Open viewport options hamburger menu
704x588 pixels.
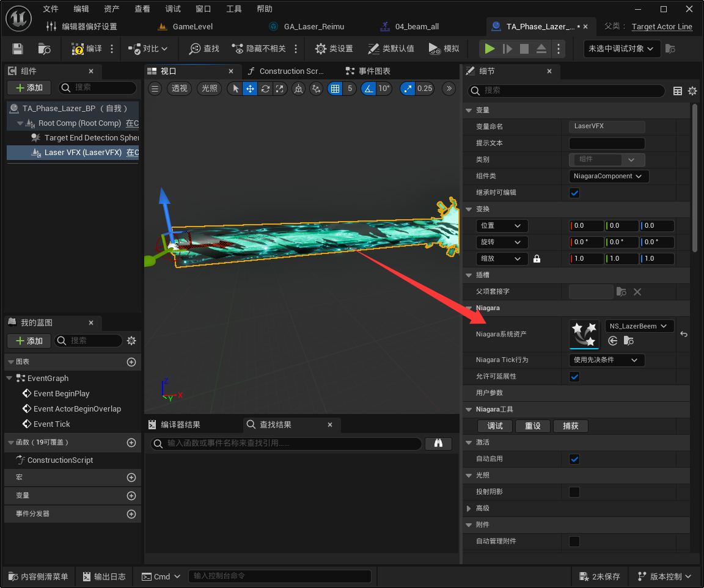[x=155, y=89]
